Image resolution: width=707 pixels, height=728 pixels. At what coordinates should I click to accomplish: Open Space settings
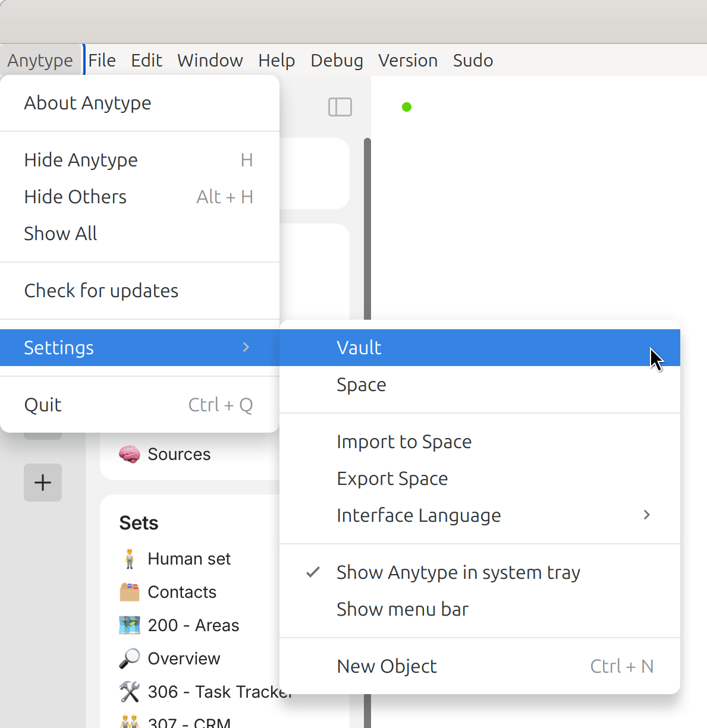point(480,385)
